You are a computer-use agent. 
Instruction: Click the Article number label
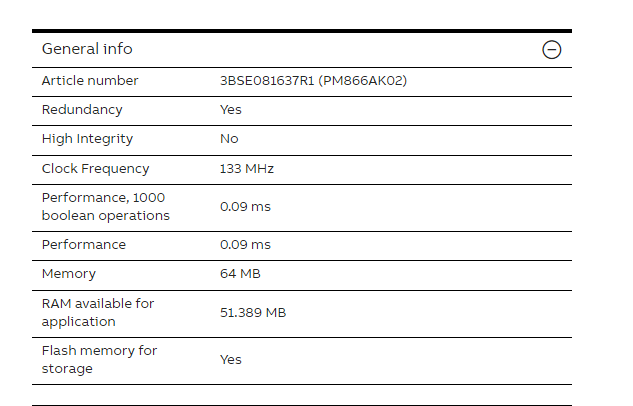click(x=90, y=81)
